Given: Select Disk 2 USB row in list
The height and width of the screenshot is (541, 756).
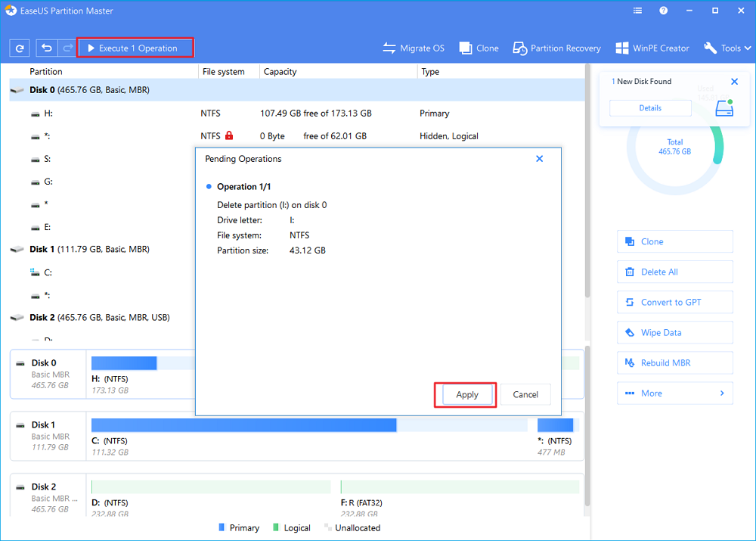Looking at the screenshot, I should coord(102,318).
